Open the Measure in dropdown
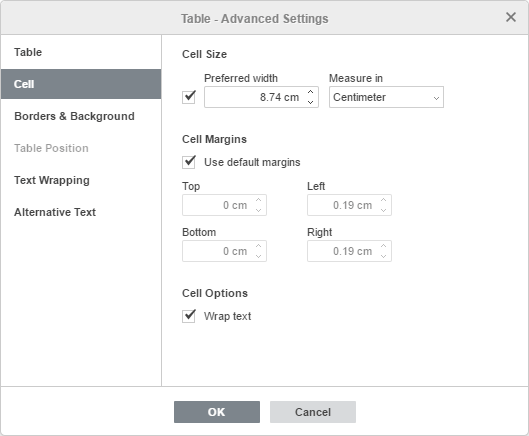The width and height of the screenshot is (529, 436). pos(386,97)
